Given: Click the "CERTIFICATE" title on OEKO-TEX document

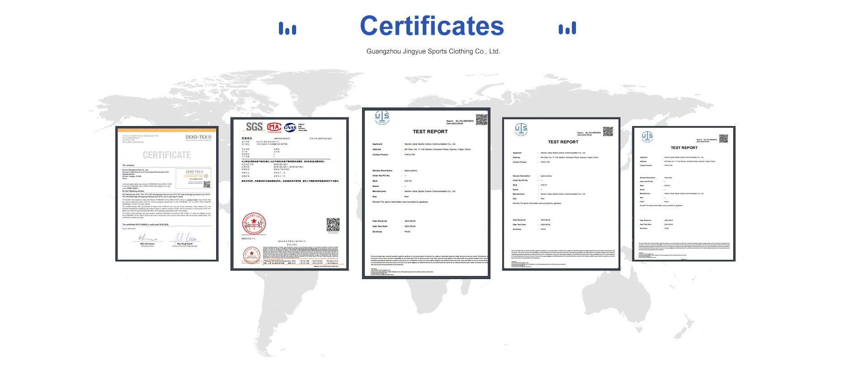Looking at the screenshot, I should point(167,155).
